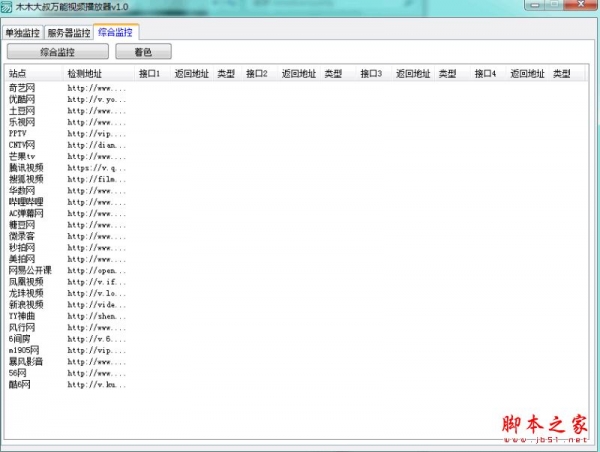Screen dimensions: 600x452
Task: Click the 着色 button
Action: click(143, 52)
